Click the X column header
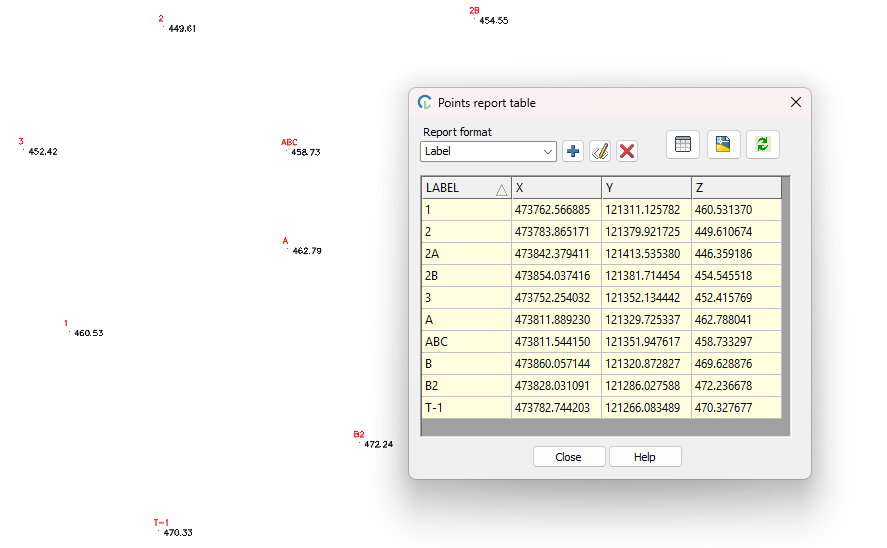The image size is (887, 548). click(556, 188)
